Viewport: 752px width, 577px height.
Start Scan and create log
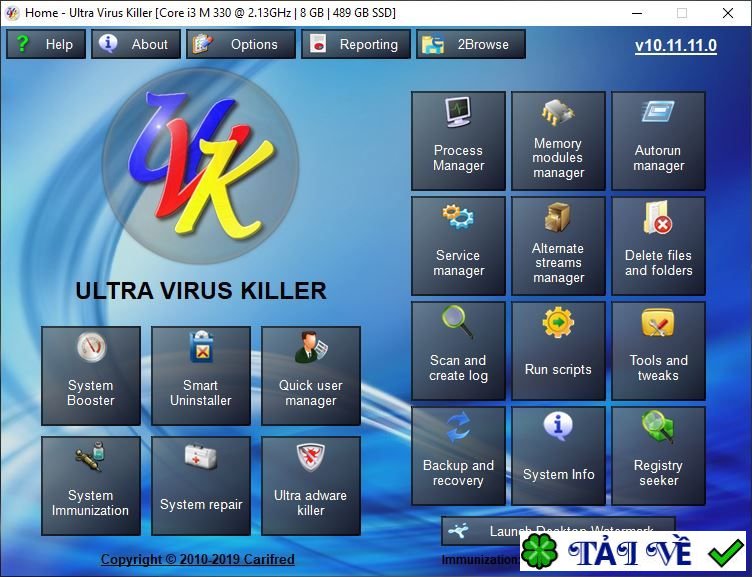click(458, 351)
